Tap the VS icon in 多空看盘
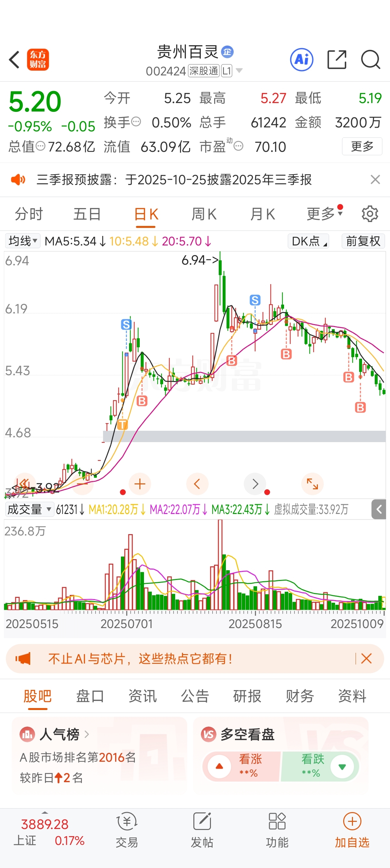 point(208,734)
